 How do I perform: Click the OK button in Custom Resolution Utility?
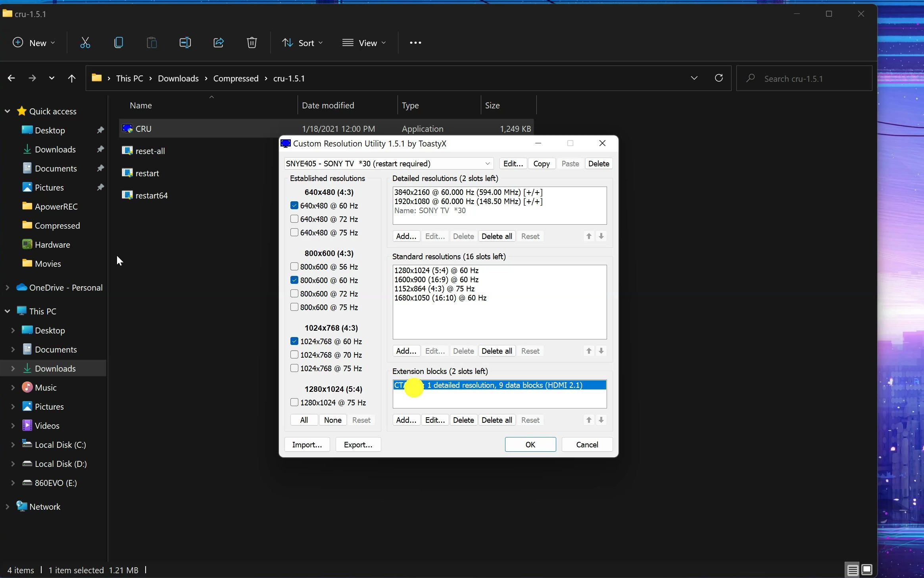tap(530, 444)
